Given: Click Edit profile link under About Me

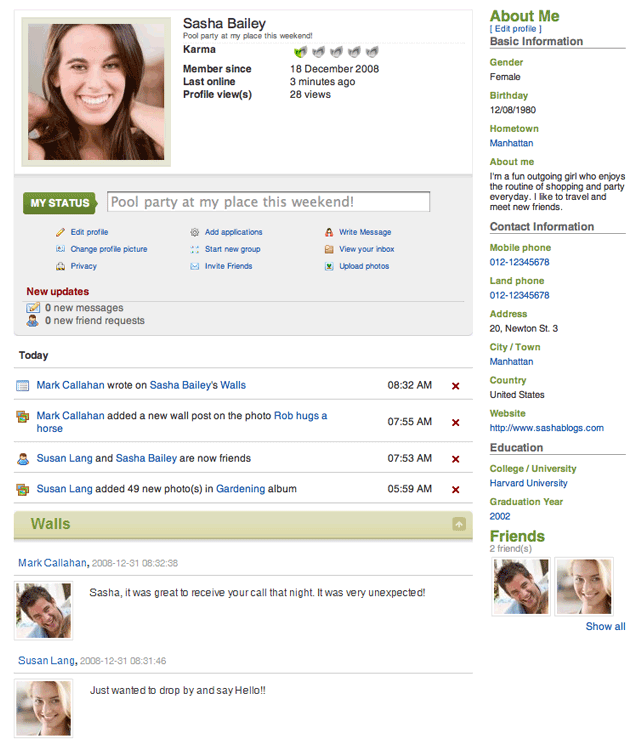Looking at the screenshot, I should click(515, 29).
